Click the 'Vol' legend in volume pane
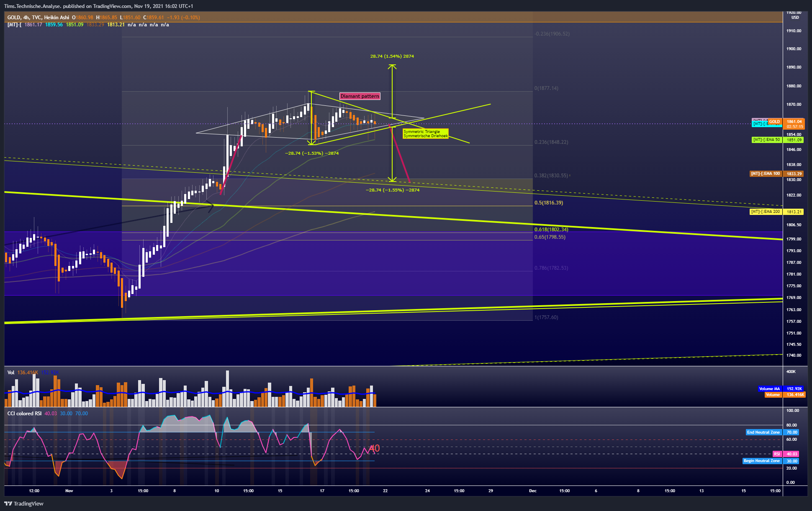 click(11, 372)
